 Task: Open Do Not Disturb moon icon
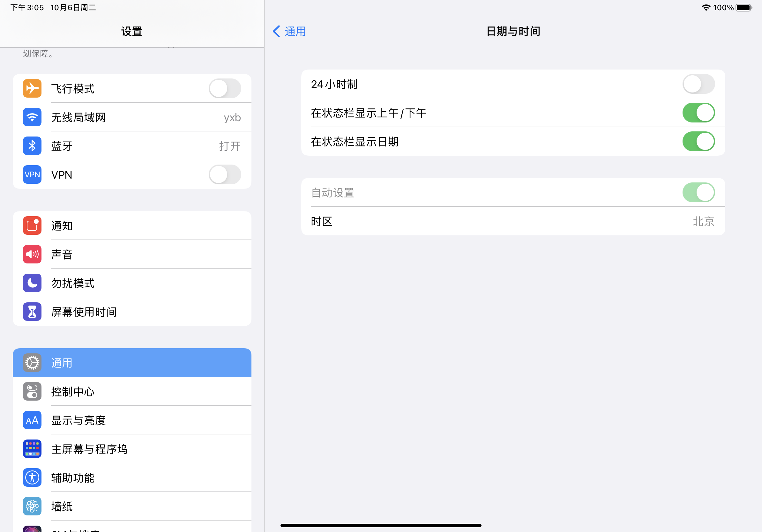32,283
